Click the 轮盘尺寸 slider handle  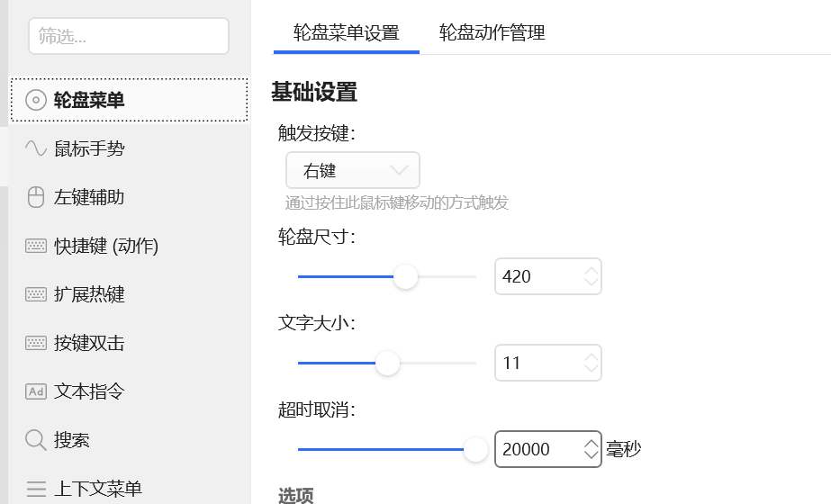[x=405, y=276]
